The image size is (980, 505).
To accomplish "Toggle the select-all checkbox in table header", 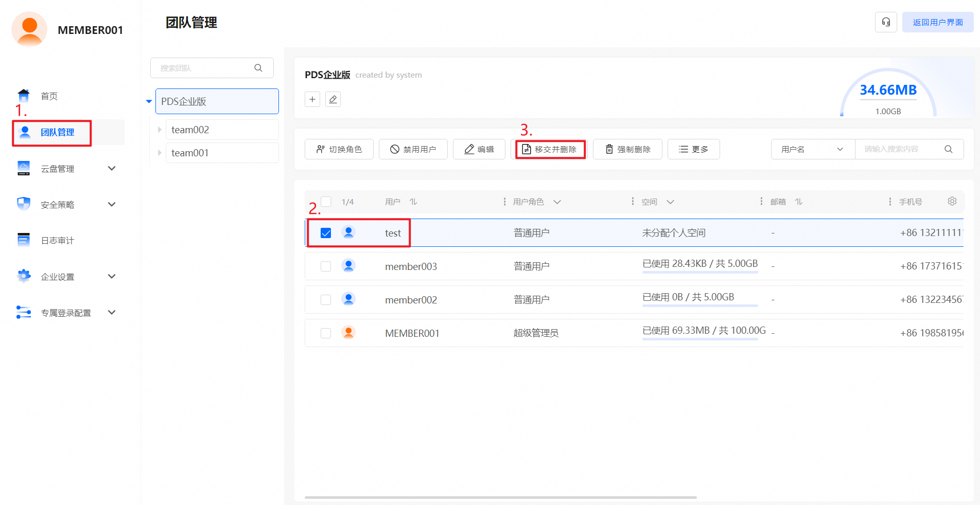I will coord(326,202).
